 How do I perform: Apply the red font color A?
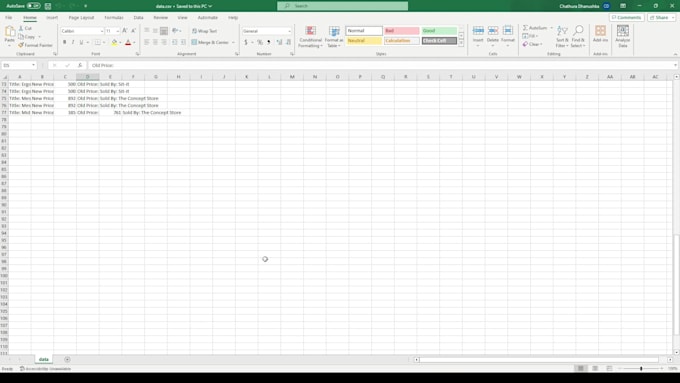coord(128,43)
